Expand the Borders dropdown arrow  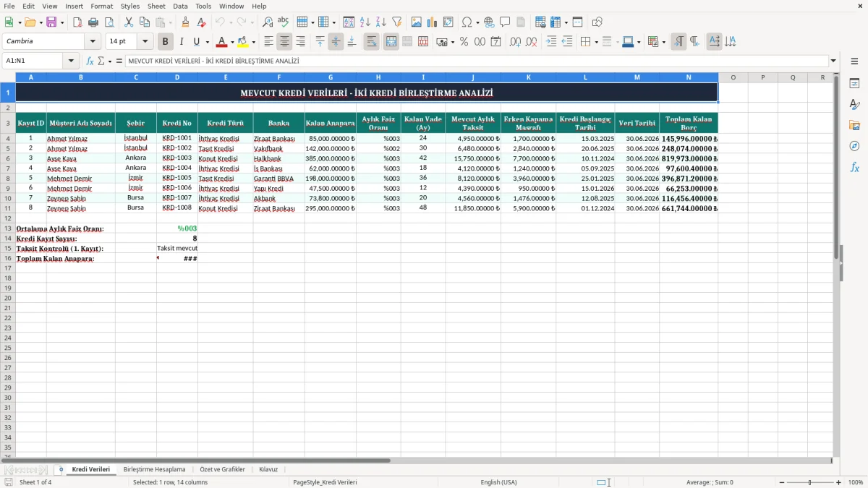click(x=596, y=43)
